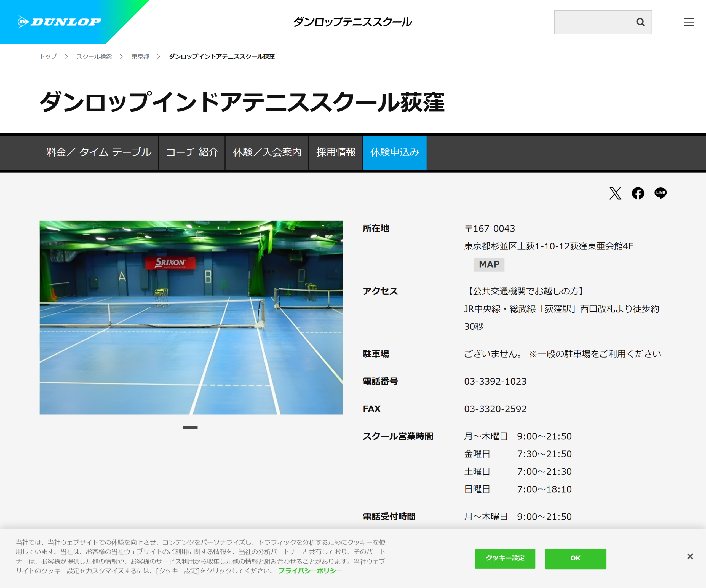The width and height of the screenshot is (706, 588).
Task: Click the 土曜日 7:00～21:30 hours row
Action: coord(518,472)
